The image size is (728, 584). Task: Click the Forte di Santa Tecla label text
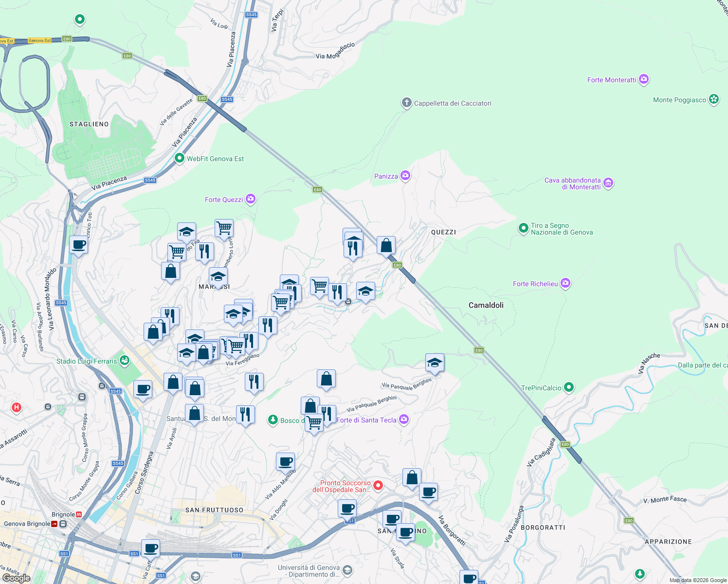tap(367, 420)
